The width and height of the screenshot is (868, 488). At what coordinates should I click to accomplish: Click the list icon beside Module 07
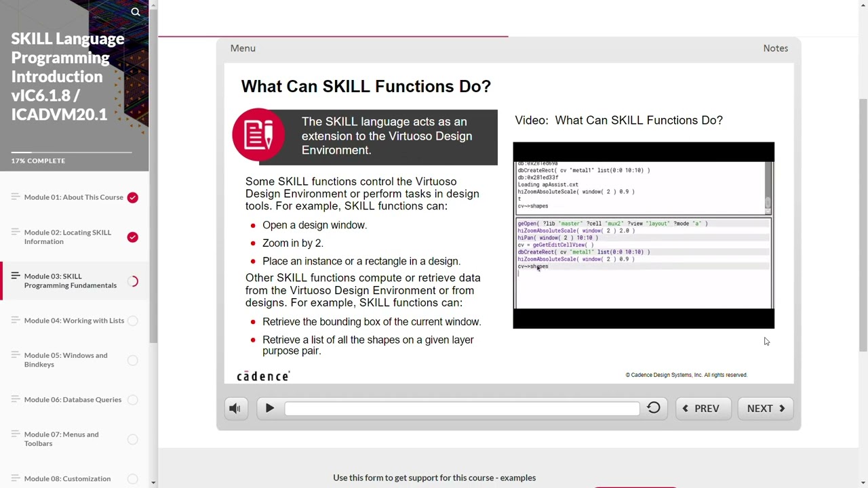[x=15, y=434]
